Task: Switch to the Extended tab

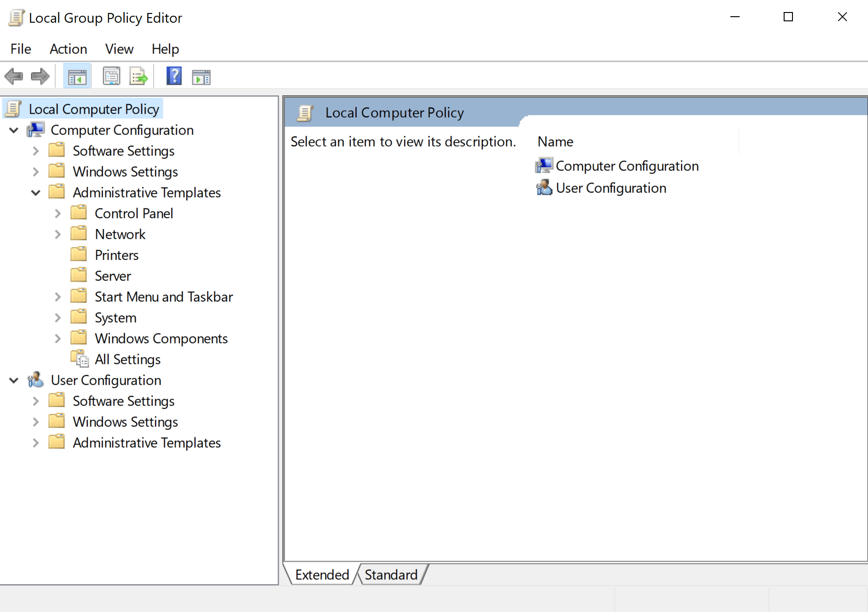Action: tap(322, 574)
